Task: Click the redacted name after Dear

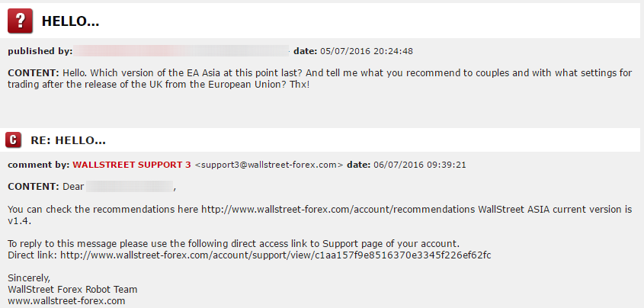Action: coord(130,187)
